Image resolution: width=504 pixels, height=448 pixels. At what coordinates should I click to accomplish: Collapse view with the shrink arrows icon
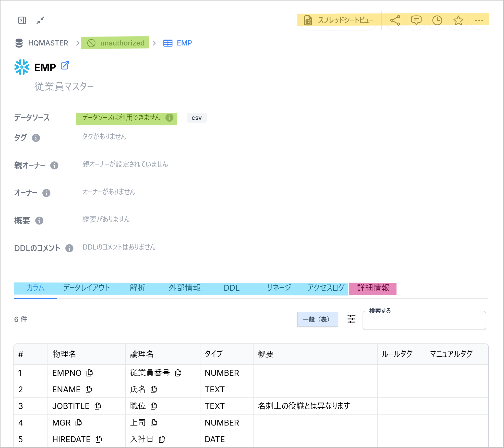(40, 20)
